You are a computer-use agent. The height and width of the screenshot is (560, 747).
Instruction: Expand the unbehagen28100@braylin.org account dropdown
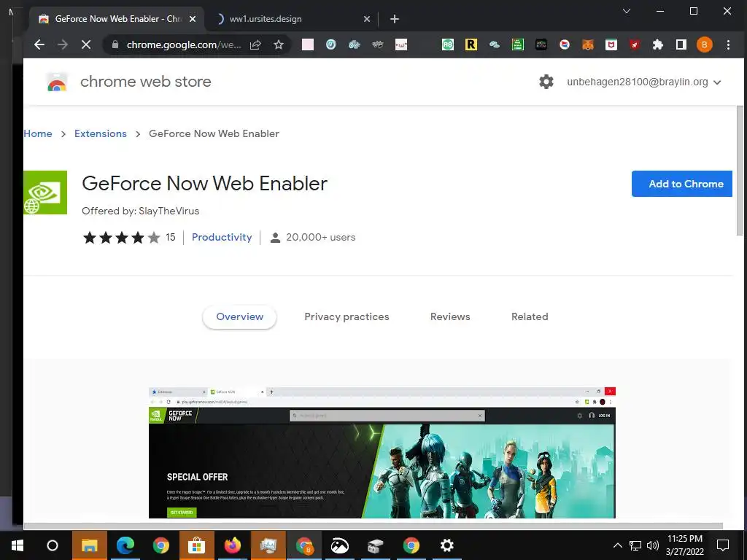[643, 82]
